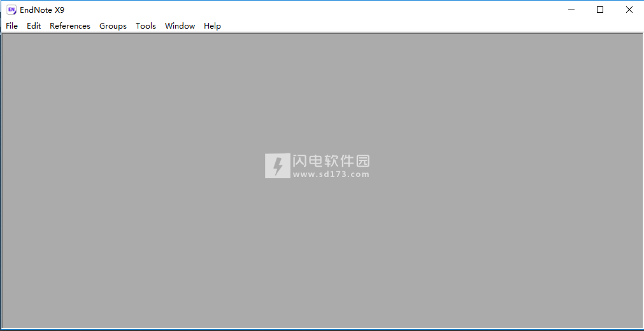This screenshot has width=644, height=331.
Task: Open the Tools menu
Action: click(146, 26)
